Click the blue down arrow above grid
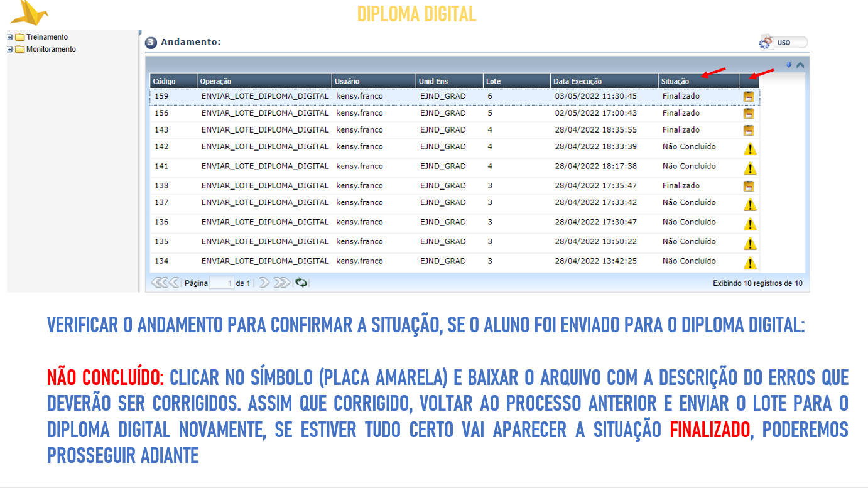 pos(789,65)
